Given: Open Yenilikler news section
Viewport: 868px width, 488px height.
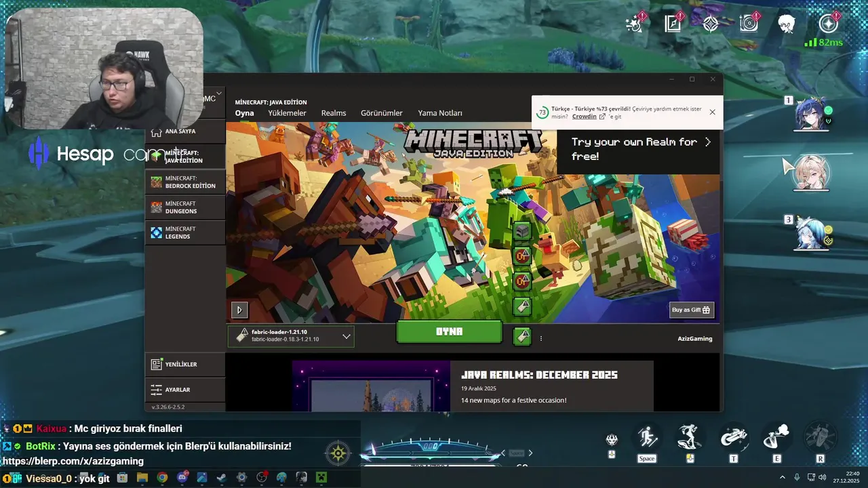Looking at the screenshot, I should (x=184, y=364).
